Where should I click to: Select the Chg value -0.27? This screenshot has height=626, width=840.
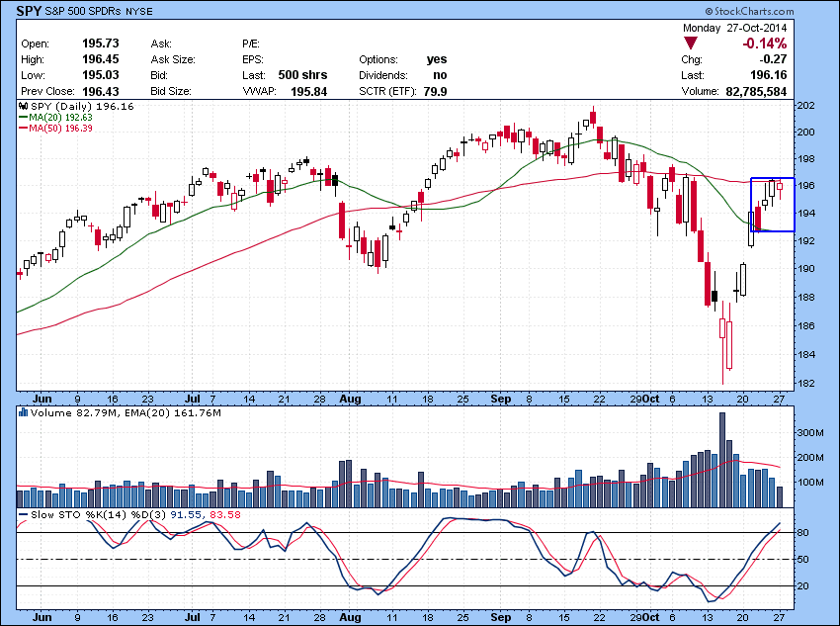pyautogui.click(x=773, y=59)
